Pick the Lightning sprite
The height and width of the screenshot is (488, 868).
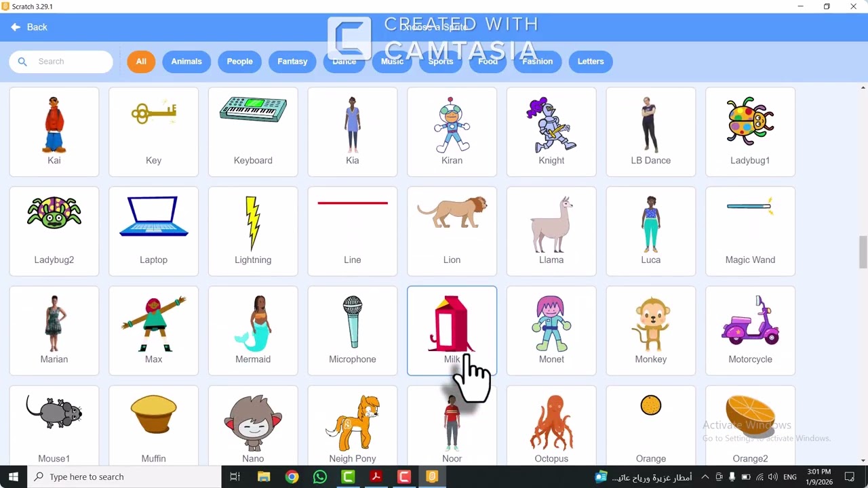click(x=253, y=231)
